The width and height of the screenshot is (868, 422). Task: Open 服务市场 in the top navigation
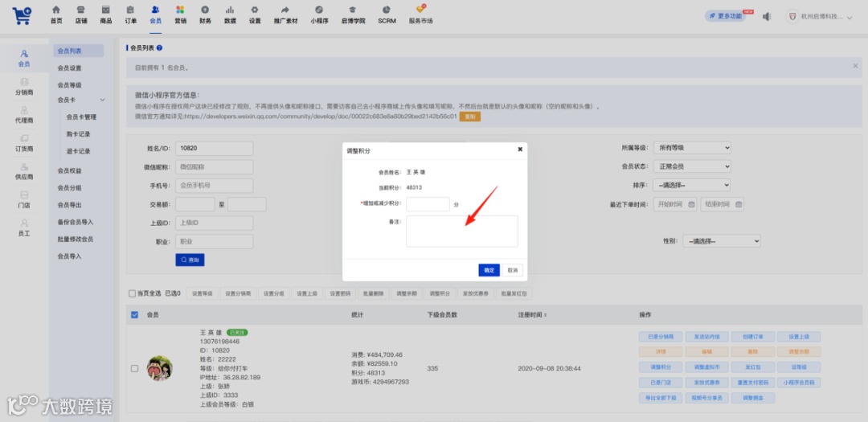tap(420, 14)
